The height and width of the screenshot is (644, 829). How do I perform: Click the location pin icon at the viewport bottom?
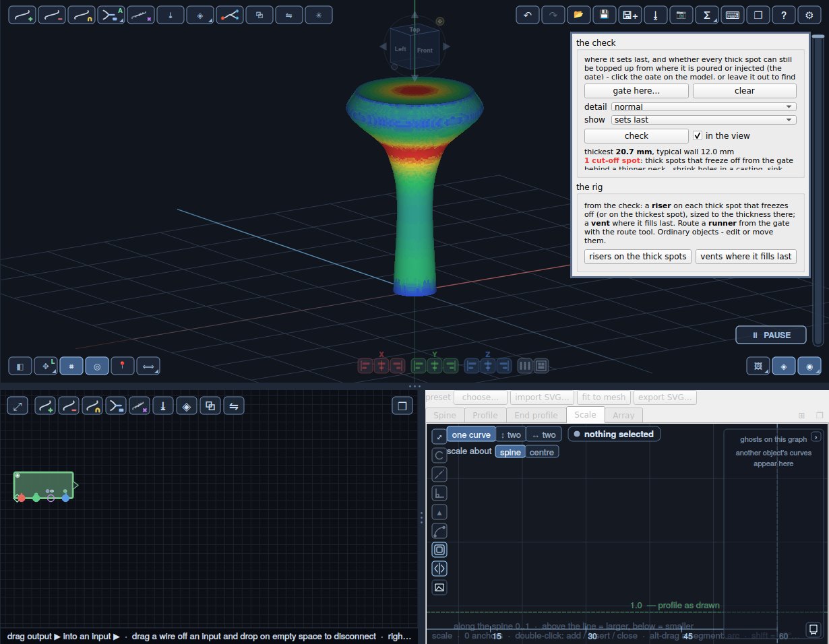(x=123, y=366)
